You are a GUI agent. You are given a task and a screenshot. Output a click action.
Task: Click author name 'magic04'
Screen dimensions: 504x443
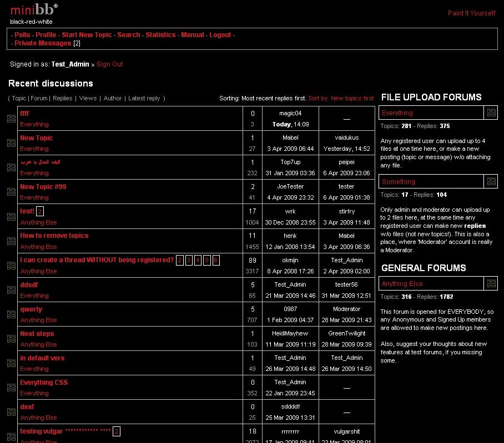290,113
